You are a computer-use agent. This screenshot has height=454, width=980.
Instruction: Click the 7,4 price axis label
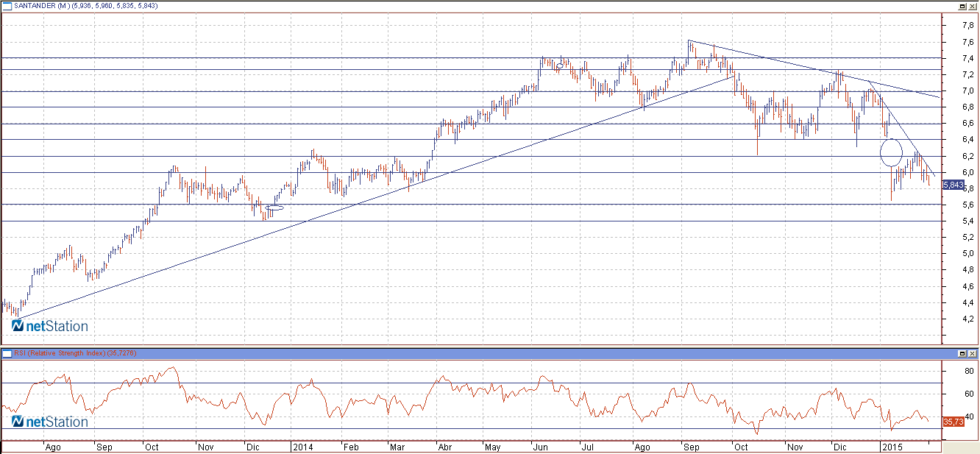pyautogui.click(x=969, y=58)
